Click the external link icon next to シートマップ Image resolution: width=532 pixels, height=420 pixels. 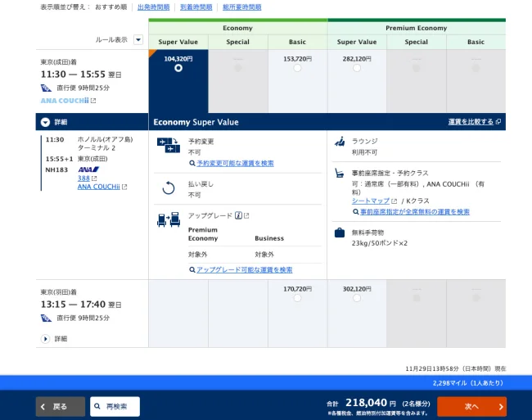394,201
